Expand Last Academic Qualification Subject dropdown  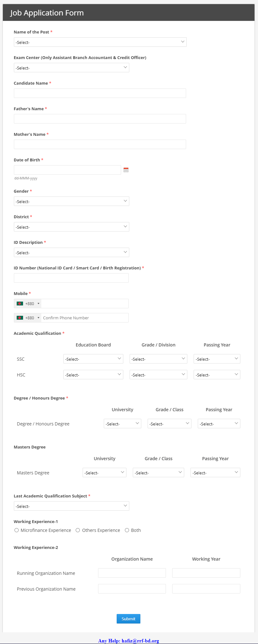tap(72, 506)
